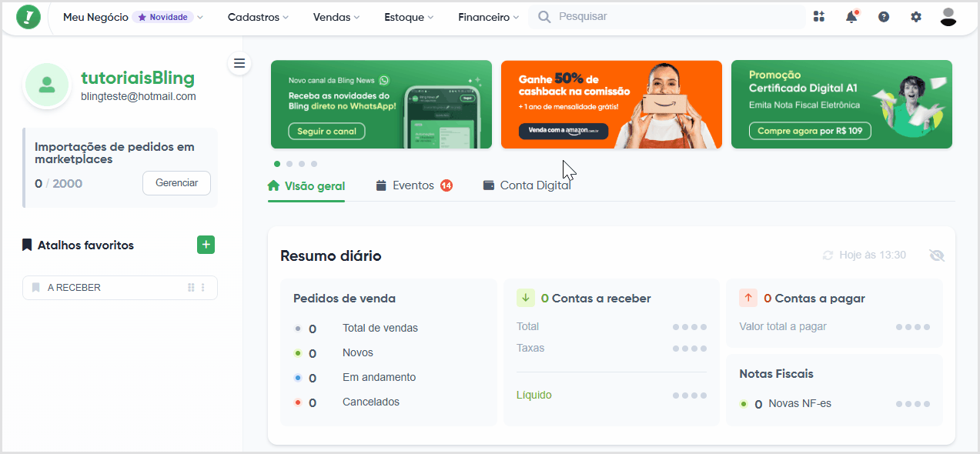Open A RECEBER shortcut options dots
This screenshot has width=980, height=454.
click(203, 288)
